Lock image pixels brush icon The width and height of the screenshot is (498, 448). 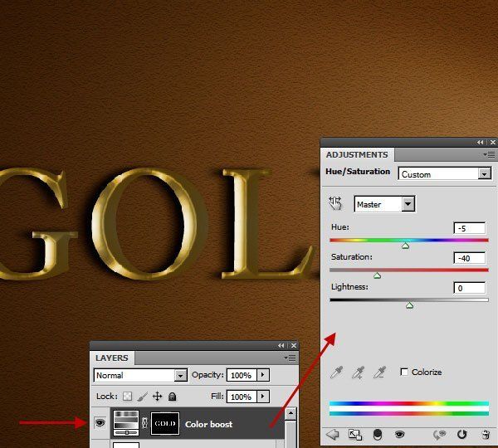pyautogui.click(x=142, y=397)
